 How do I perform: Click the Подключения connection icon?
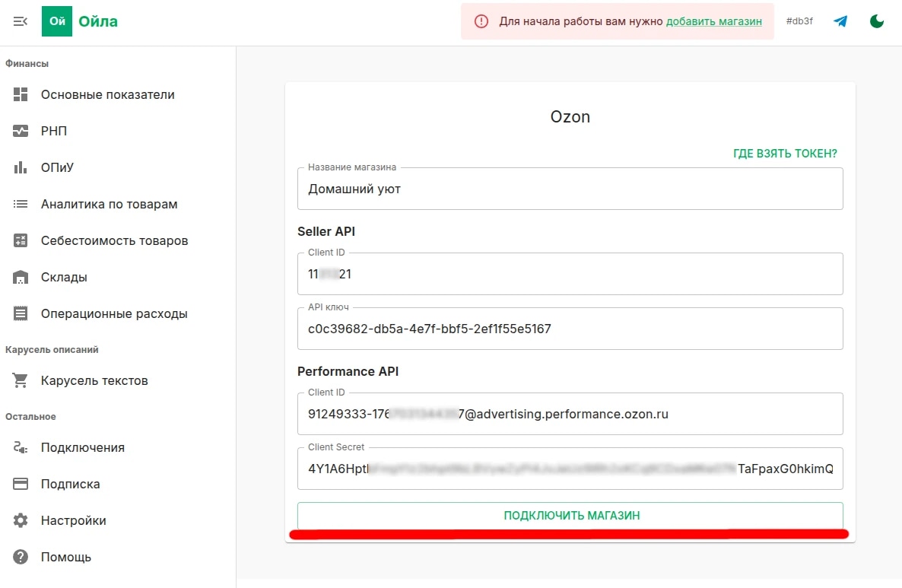point(21,447)
